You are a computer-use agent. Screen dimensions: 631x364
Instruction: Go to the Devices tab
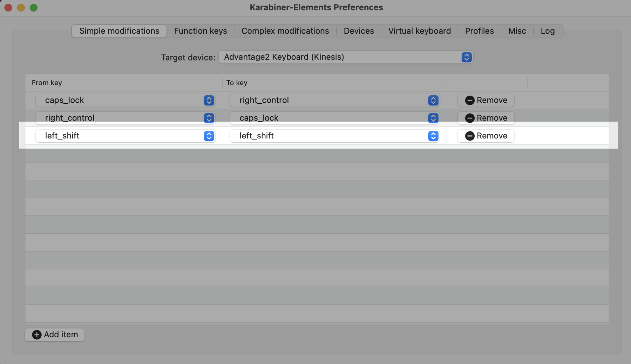[x=359, y=31]
